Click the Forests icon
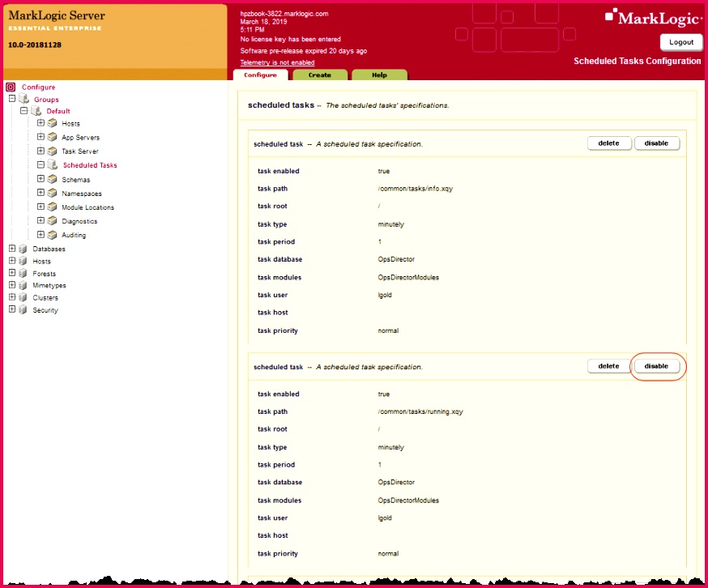708x588 pixels. (x=23, y=273)
